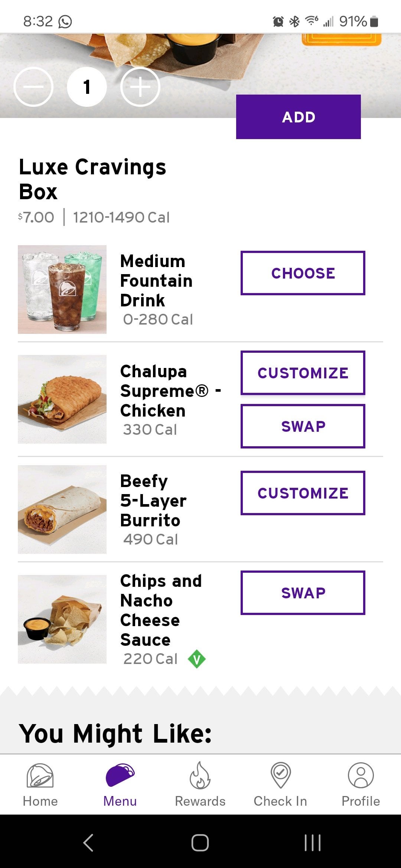This screenshot has width=401, height=868.
Task: Tap the Check In location icon
Action: tap(280, 775)
